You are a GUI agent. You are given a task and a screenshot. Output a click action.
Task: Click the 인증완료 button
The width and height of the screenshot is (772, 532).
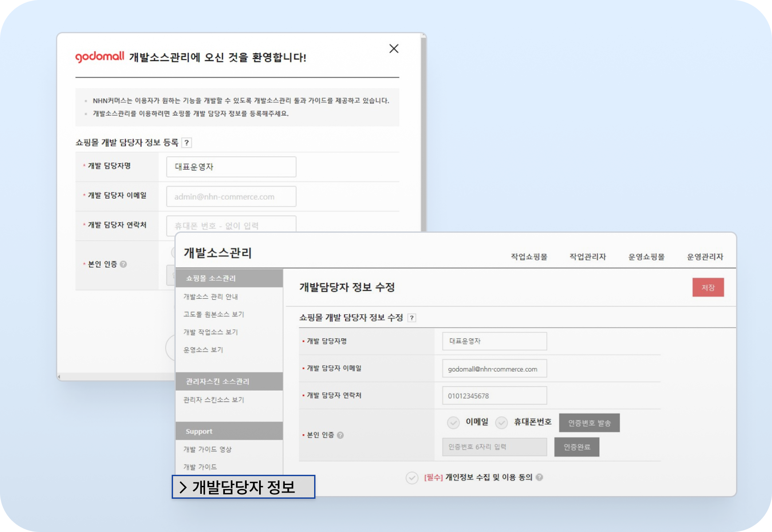click(577, 447)
